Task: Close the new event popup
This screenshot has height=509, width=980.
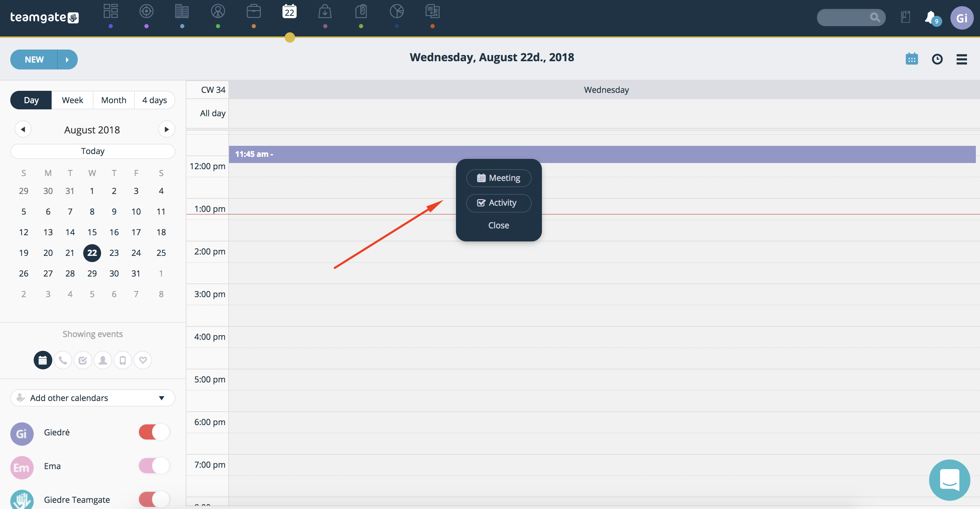Action: [x=498, y=225]
